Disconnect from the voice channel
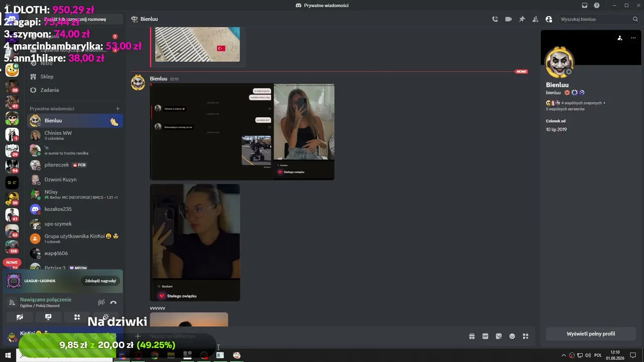Image resolution: width=644 pixels, height=362 pixels. (x=113, y=302)
